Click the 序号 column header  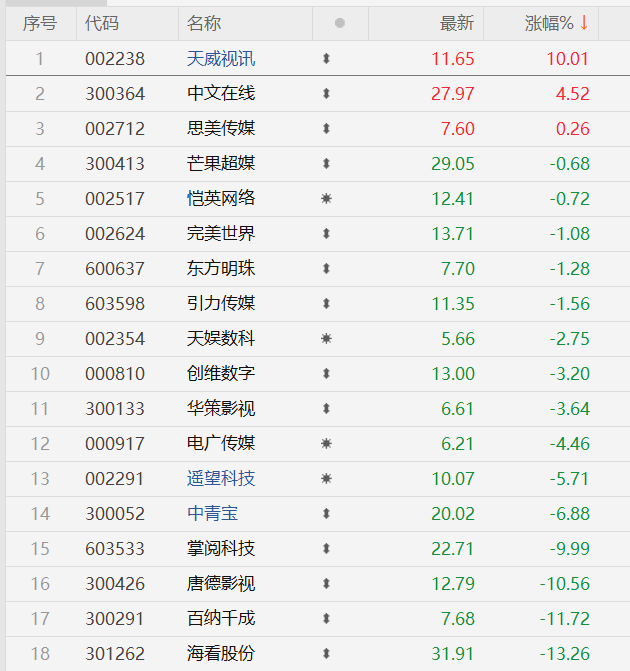[x=40, y=23]
